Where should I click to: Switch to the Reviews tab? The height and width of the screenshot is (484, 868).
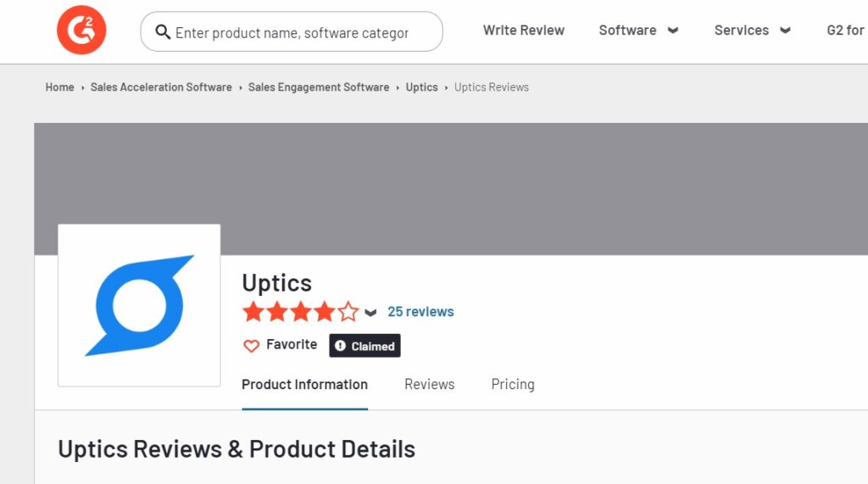point(430,384)
